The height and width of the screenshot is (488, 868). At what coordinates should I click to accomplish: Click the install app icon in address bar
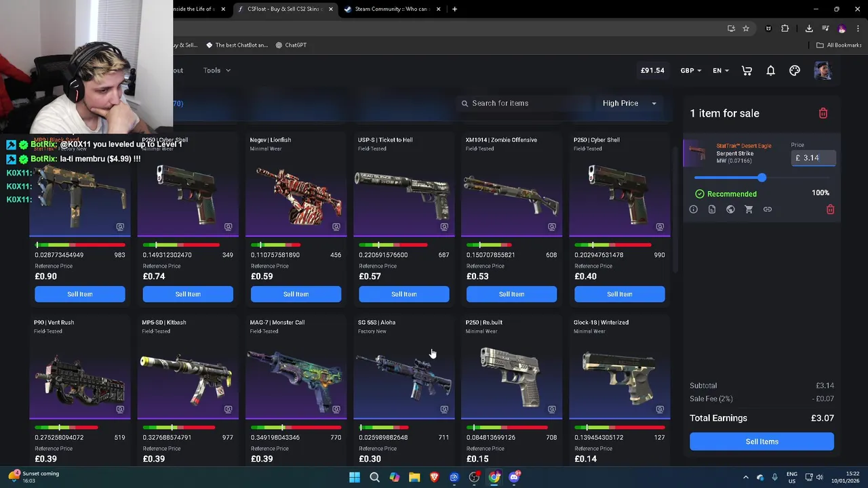[x=731, y=28]
